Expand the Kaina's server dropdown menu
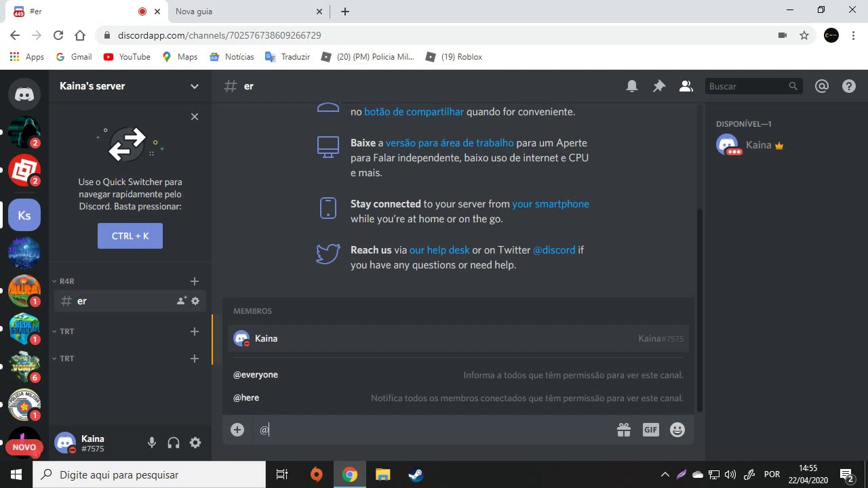The height and width of the screenshot is (488, 868). pyautogui.click(x=195, y=86)
